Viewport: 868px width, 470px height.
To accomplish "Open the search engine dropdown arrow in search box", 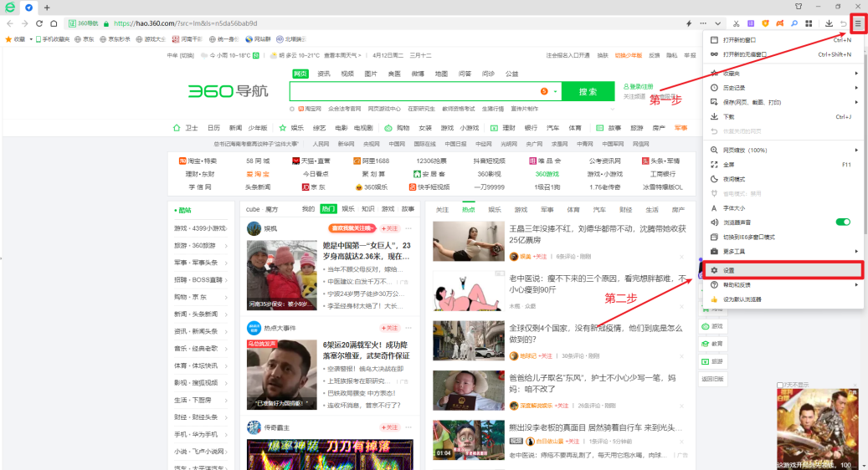I will tap(555, 91).
